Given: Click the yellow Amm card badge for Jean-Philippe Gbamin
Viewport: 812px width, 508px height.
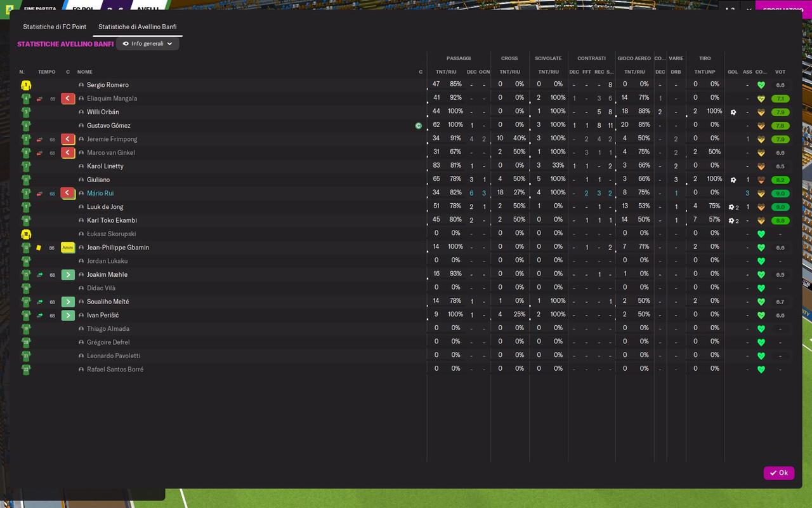Looking at the screenshot, I should click(68, 248).
